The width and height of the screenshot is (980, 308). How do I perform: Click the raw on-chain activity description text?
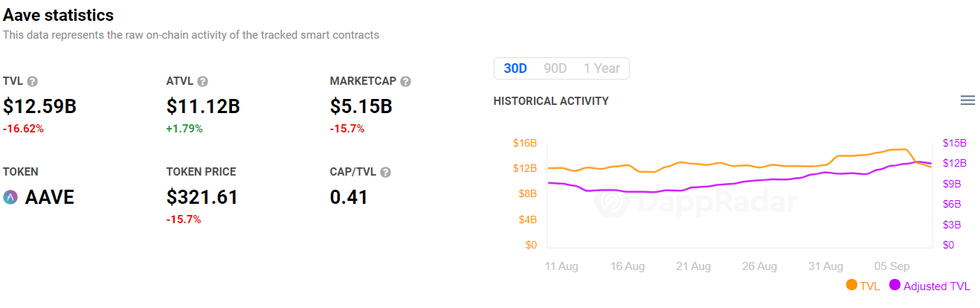click(x=191, y=35)
